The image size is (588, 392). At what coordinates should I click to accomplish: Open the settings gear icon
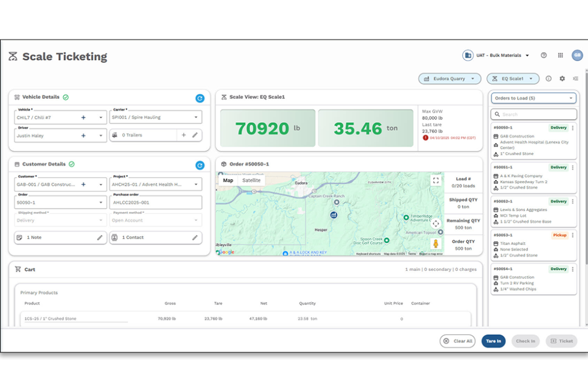click(x=562, y=79)
